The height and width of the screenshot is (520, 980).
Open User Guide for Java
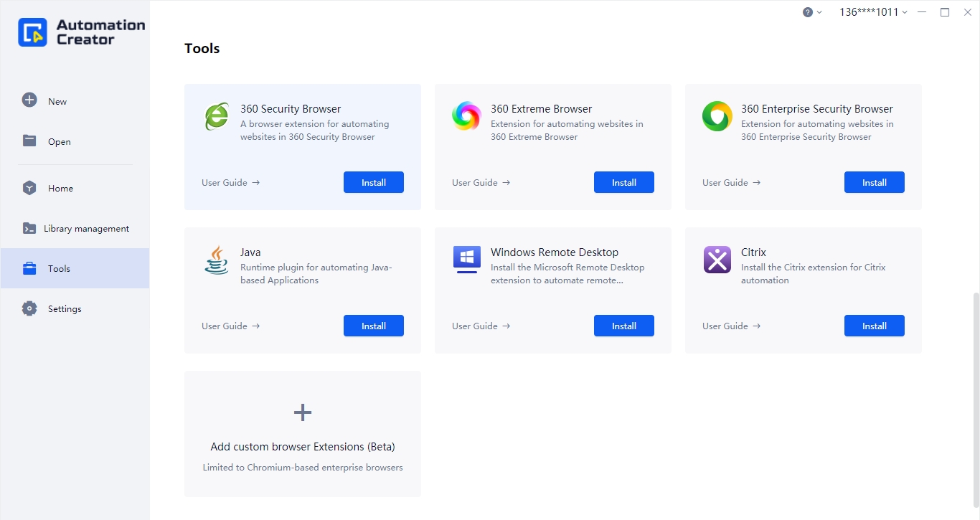coord(230,326)
